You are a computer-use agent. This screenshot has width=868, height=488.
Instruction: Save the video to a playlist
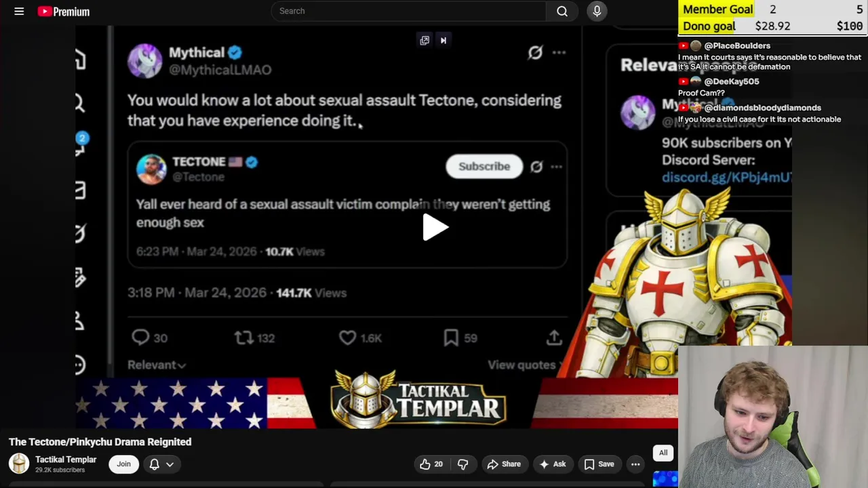(599, 464)
